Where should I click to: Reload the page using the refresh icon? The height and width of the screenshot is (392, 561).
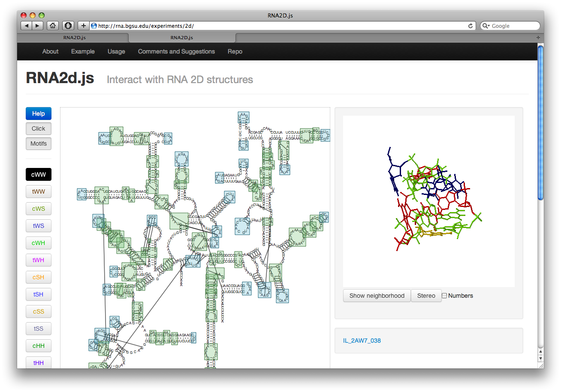coord(471,26)
